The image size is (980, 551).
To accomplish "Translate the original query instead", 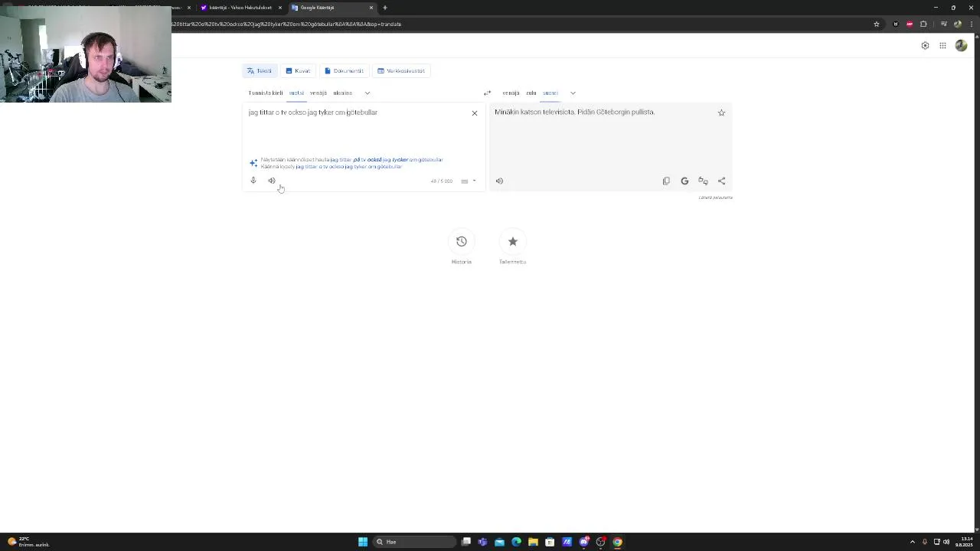I will click(x=348, y=167).
